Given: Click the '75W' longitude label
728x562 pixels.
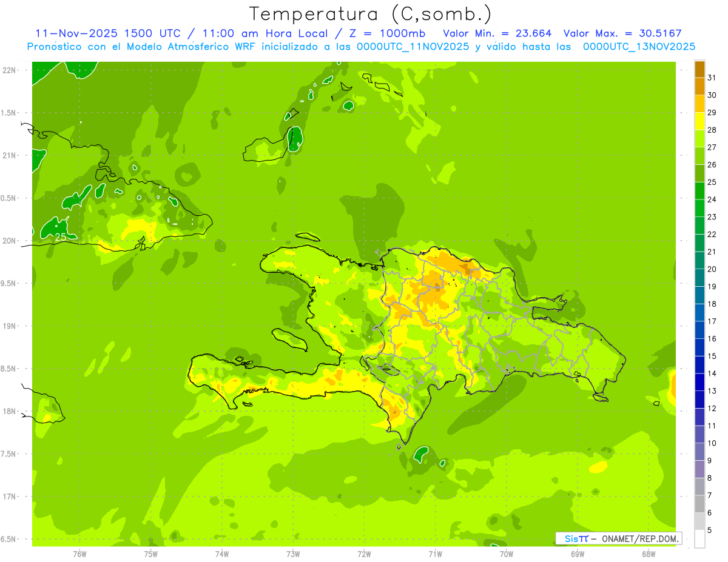Looking at the screenshot, I should pyautogui.click(x=151, y=554).
